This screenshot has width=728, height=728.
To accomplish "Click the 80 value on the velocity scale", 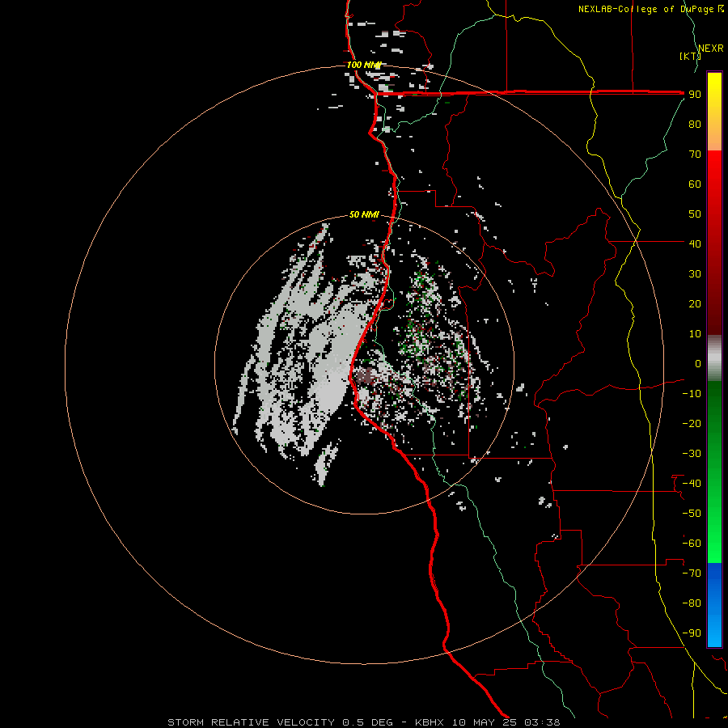I will (x=695, y=124).
